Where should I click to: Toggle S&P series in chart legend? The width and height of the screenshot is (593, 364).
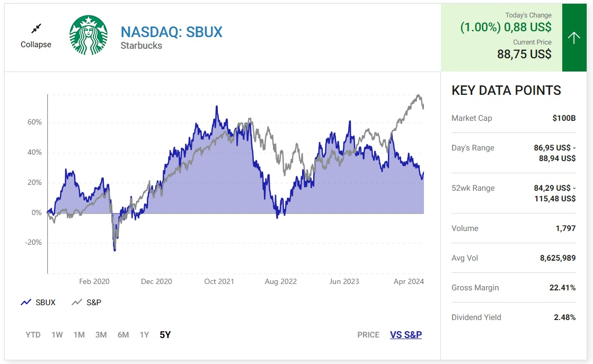86,303
